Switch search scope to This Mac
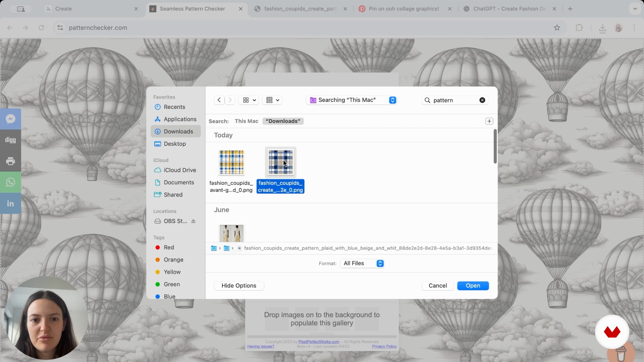644x362 pixels. click(x=246, y=121)
